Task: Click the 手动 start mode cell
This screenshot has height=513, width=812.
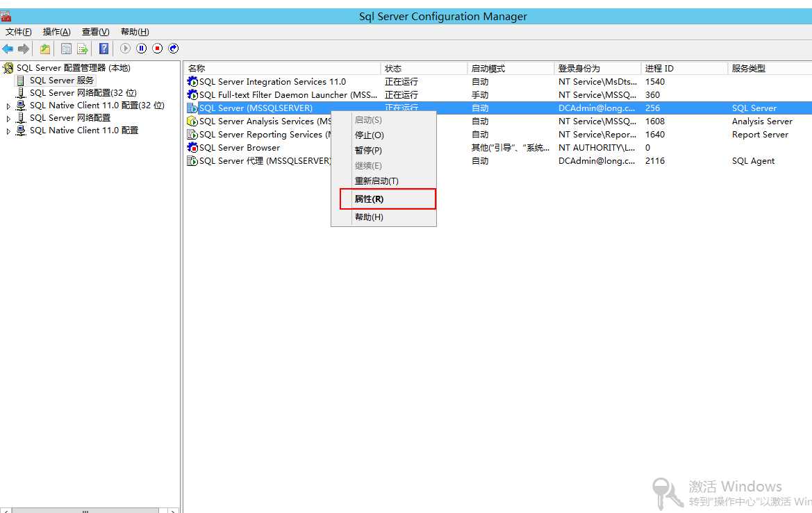Action: [479, 94]
